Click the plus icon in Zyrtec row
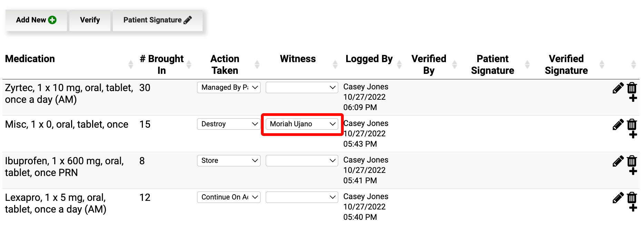This screenshot has width=644, height=225. point(633,99)
